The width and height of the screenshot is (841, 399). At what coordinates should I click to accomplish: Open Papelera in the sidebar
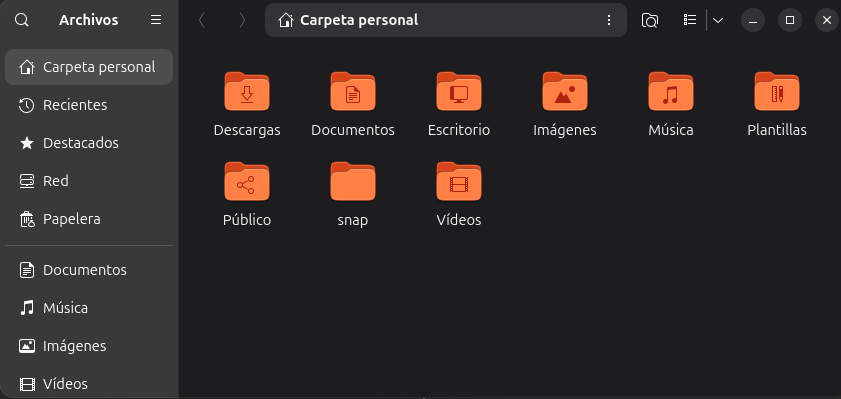pyautogui.click(x=89, y=219)
